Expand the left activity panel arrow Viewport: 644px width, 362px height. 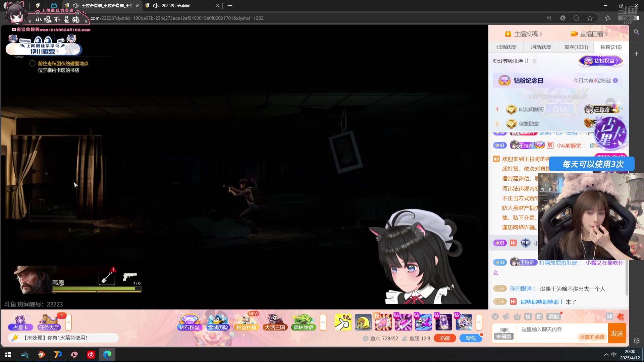68,322
